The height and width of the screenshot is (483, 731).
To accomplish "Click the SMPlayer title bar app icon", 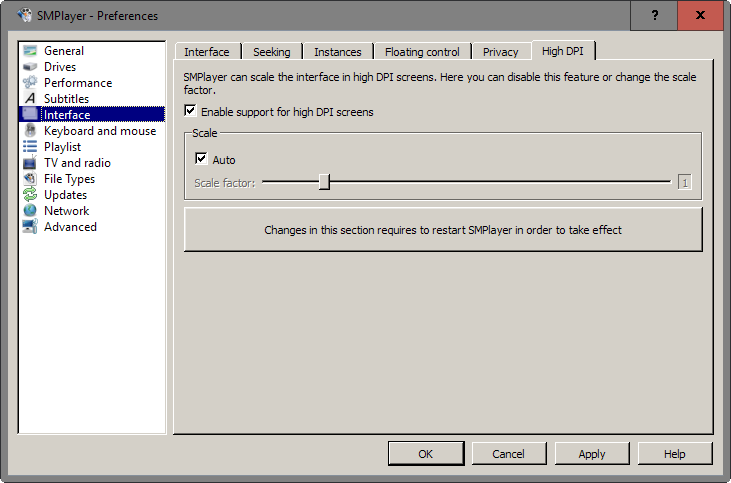I will (24, 15).
